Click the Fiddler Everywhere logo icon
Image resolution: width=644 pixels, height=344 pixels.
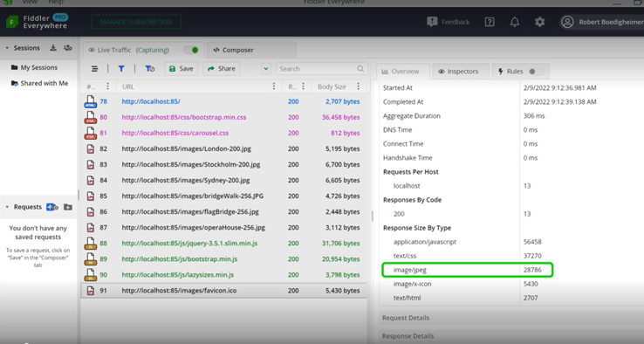coord(12,22)
